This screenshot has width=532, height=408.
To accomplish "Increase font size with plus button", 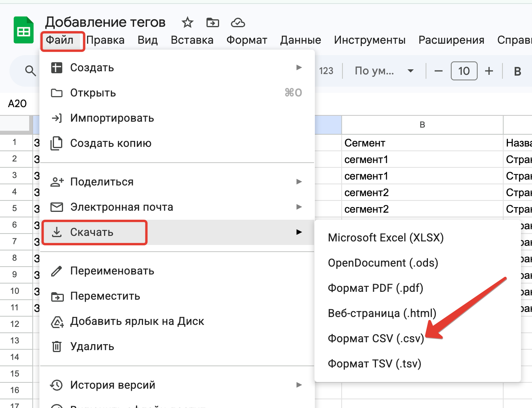I will point(489,71).
